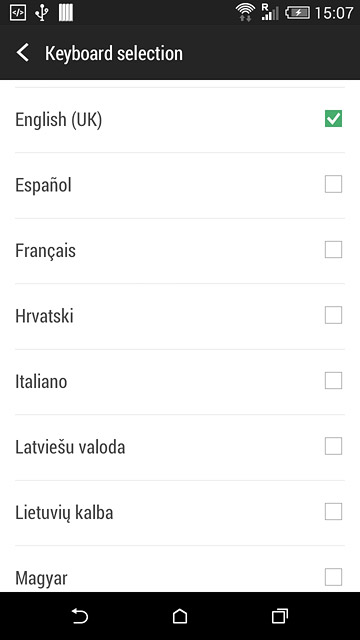The image size is (360, 640).
Task: Tap the back arrow beside Keyboard selection
Action: coord(23,53)
